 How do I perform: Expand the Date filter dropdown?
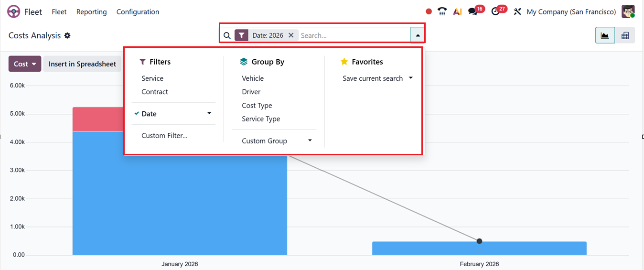[209, 114]
